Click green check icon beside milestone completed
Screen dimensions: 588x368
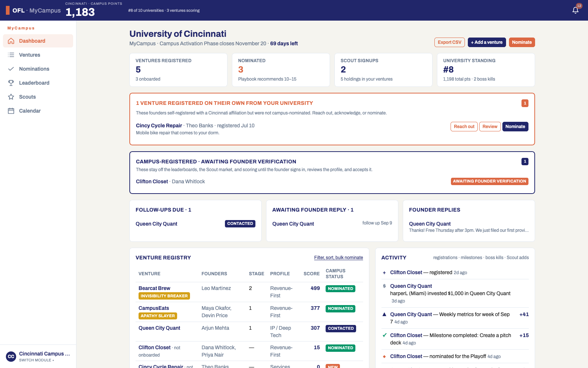(x=384, y=335)
